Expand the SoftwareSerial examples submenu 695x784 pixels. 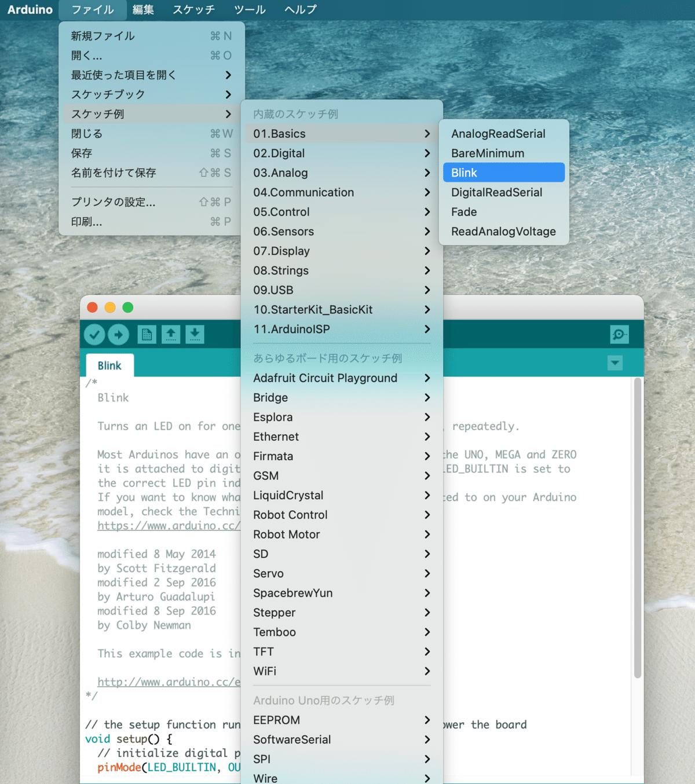coord(342,740)
